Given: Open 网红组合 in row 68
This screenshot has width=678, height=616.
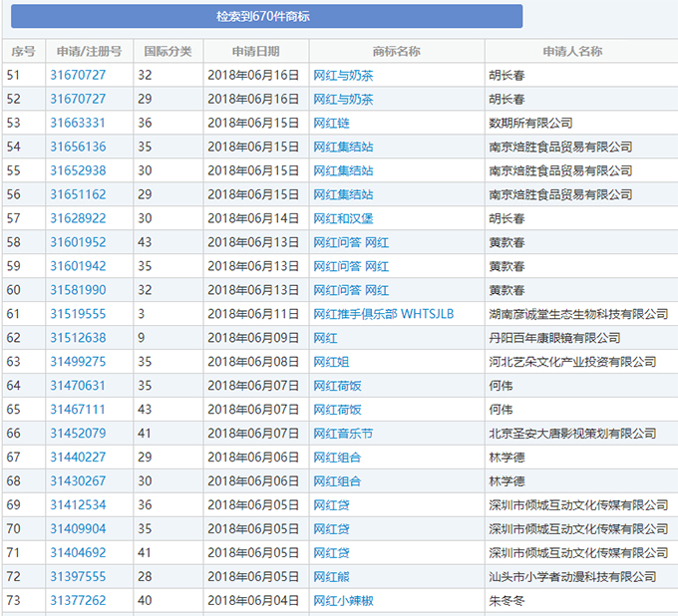Looking at the screenshot, I should tap(337, 481).
